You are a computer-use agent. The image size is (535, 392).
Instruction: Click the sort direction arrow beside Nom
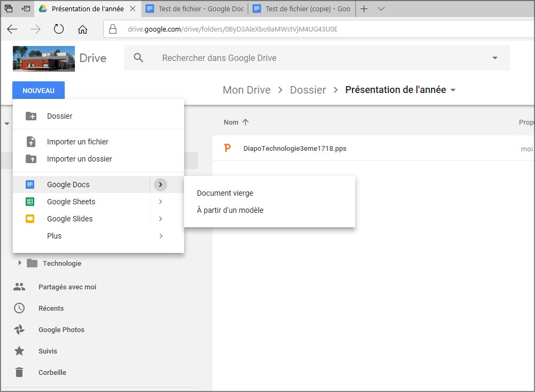click(246, 122)
